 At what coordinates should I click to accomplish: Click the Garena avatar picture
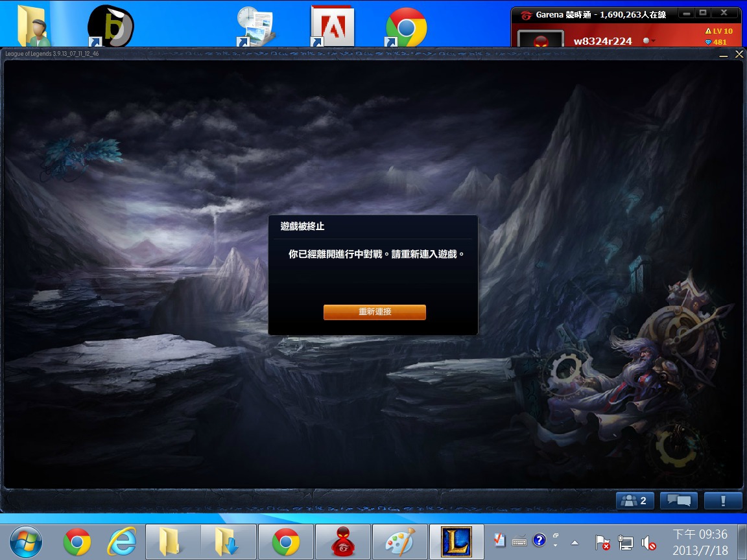click(x=541, y=39)
